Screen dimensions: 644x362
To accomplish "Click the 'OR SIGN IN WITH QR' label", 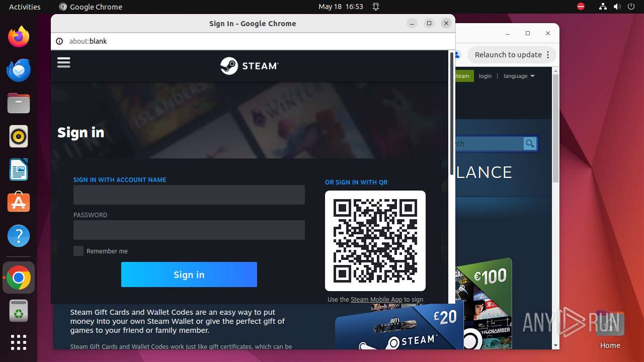I will click(356, 183).
